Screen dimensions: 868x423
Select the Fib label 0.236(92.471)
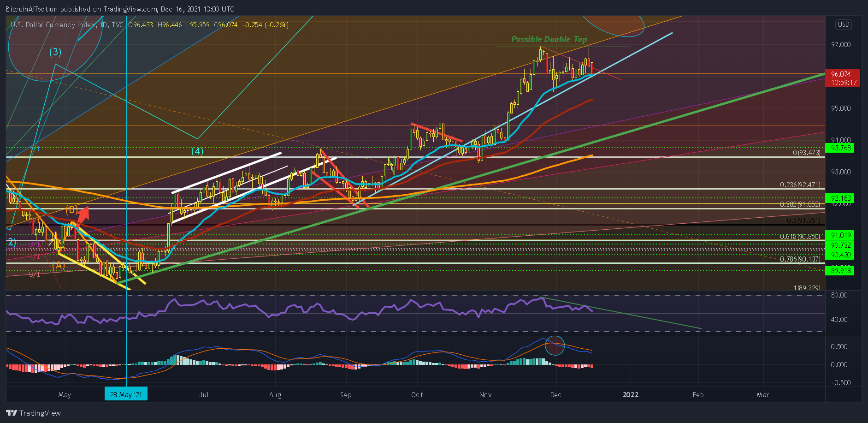pyautogui.click(x=800, y=185)
